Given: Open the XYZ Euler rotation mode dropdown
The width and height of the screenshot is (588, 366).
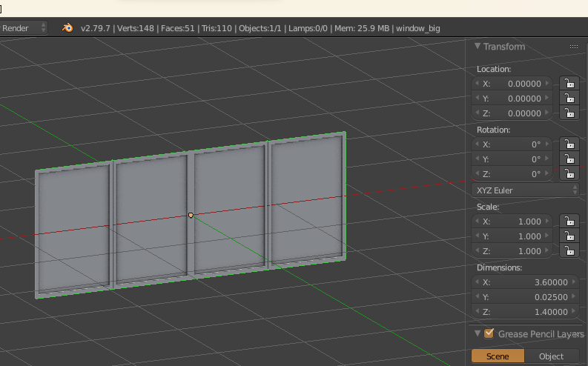Looking at the screenshot, I should click(526, 190).
